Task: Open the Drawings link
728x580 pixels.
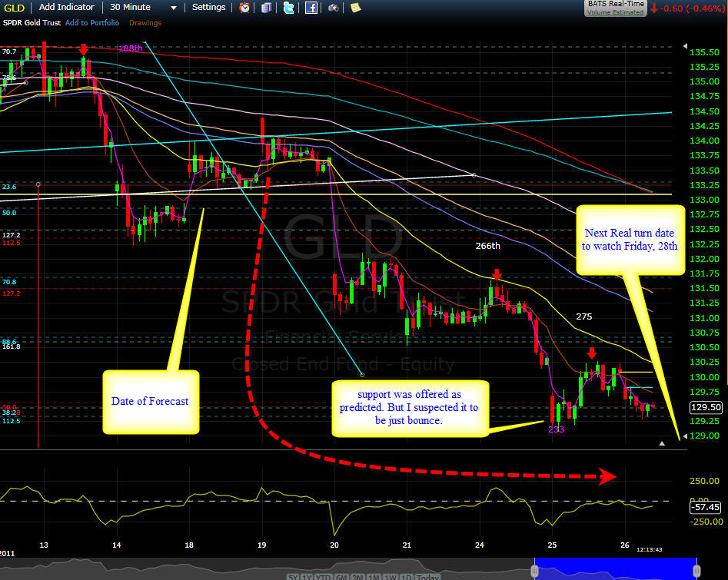Action: 145,23
